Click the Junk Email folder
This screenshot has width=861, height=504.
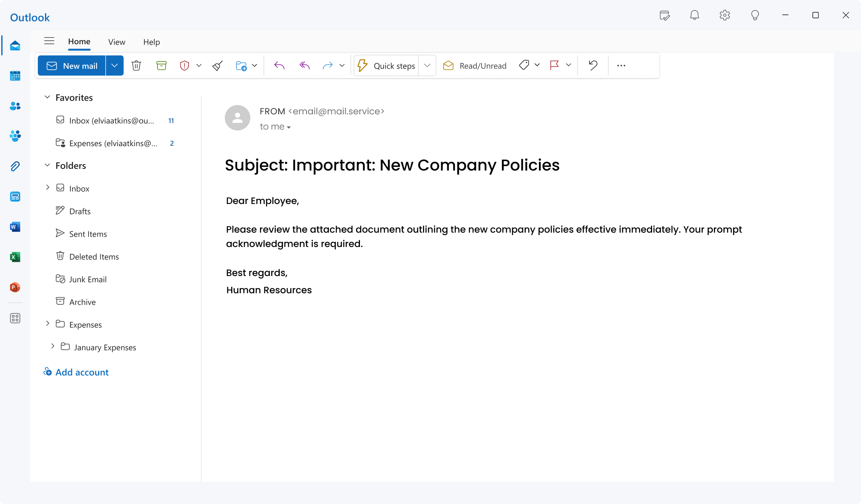coord(88,278)
